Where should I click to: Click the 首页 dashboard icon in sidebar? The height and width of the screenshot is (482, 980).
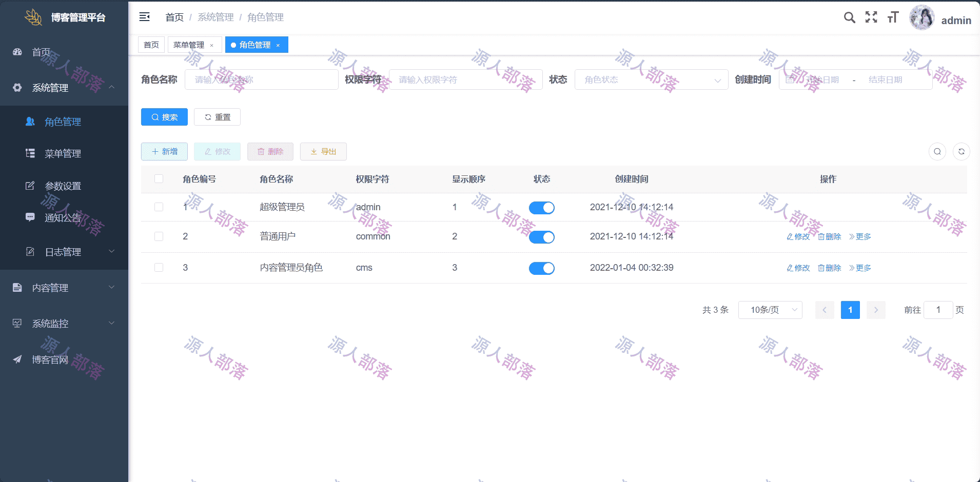17,52
